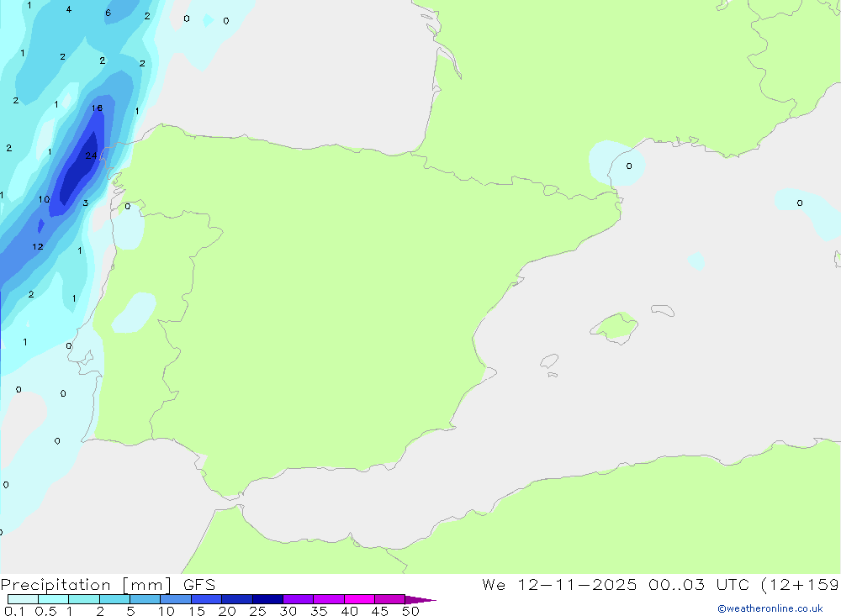Click the '24' precipitation value on map
The height and width of the screenshot is (616, 841).
coord(91,155)
